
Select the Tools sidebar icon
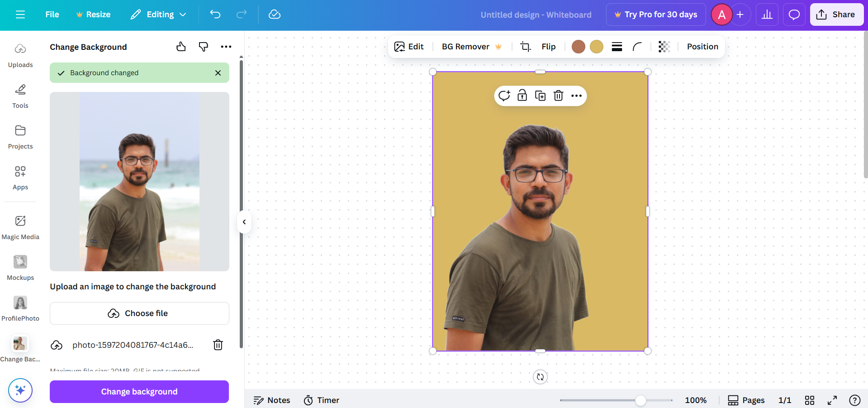pyautogui.click(x=20, y=96)
